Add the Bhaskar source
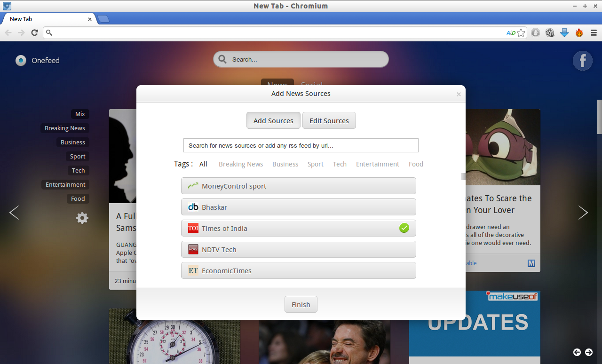The image size is (602, 364). pos(299,207)
